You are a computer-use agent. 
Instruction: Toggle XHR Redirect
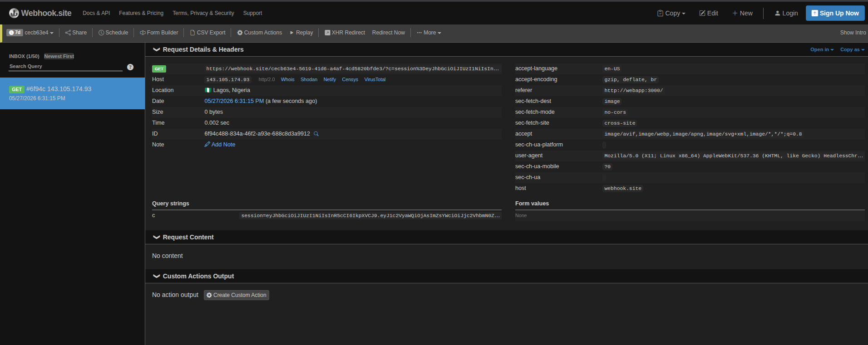tap(345, 33)
